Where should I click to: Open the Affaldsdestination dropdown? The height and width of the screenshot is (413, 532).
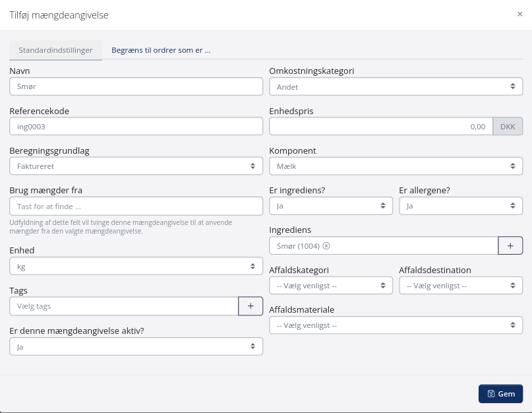pos(460,286)
